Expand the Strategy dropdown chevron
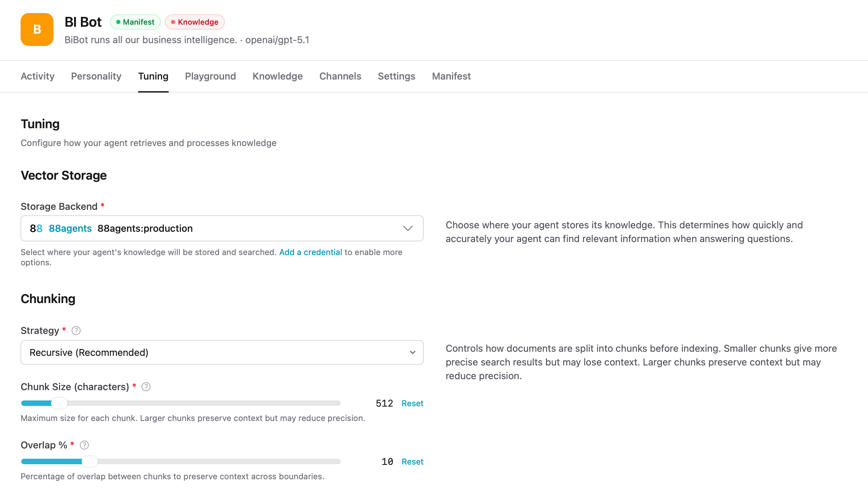The width and height of the screenshot is (868, 493). pos(412,352)
